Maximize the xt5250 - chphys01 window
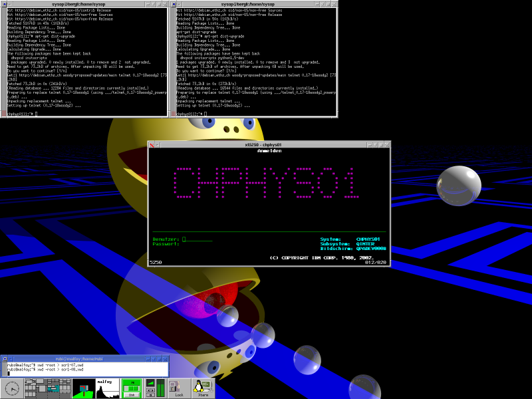 coord(381,145)
